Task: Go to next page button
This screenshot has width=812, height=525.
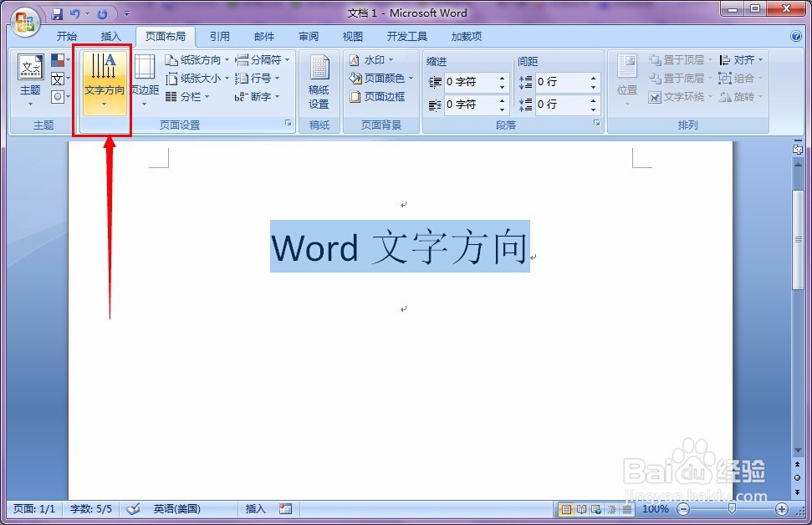Action: 798,492
